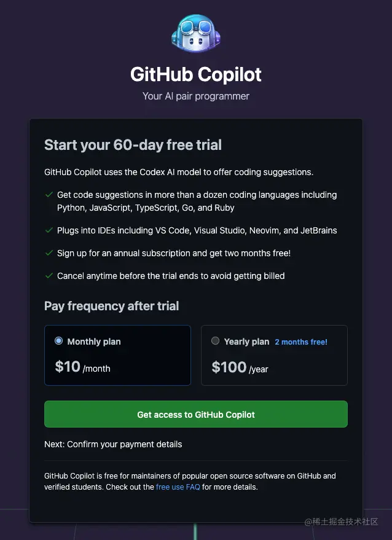The image size is (392, 540).
Task: Click the GitHub Copilot robot logo
Action: tap(195, 34)
